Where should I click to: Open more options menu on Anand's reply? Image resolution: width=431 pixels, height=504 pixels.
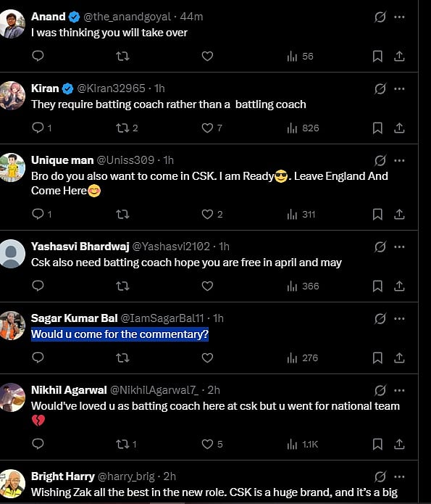point(399,17)
